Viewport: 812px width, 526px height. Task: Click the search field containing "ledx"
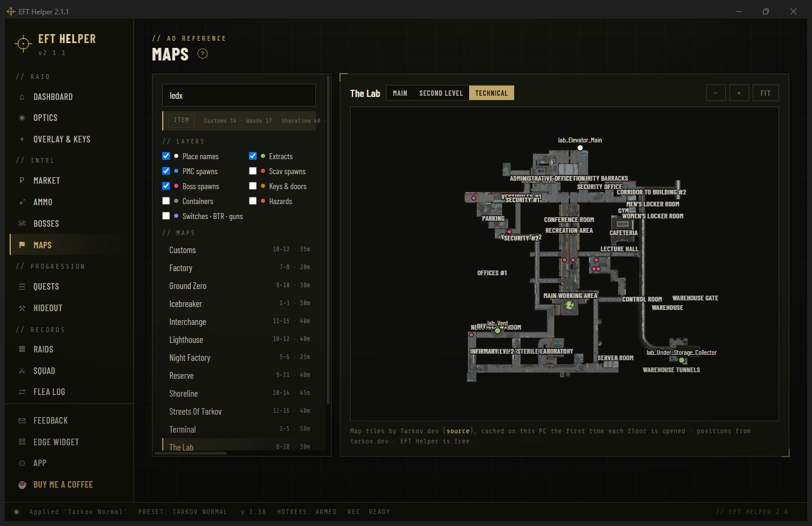pos(239,95)
